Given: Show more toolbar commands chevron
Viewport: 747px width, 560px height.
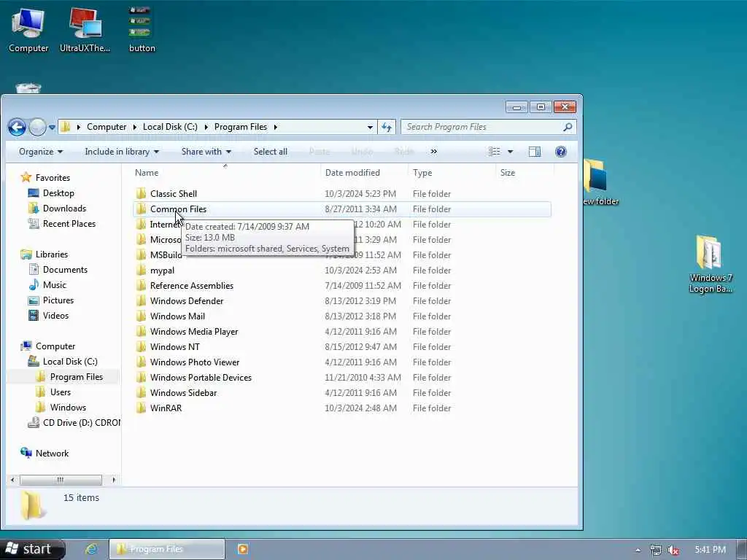Looking at the screenshot, I should [x=433, y=152].
